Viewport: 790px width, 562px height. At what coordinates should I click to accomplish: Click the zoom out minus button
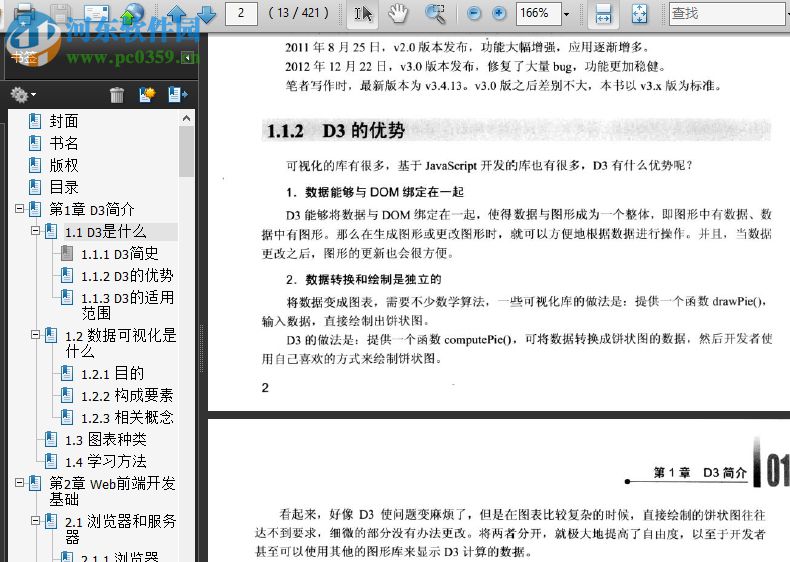(474, 13)
